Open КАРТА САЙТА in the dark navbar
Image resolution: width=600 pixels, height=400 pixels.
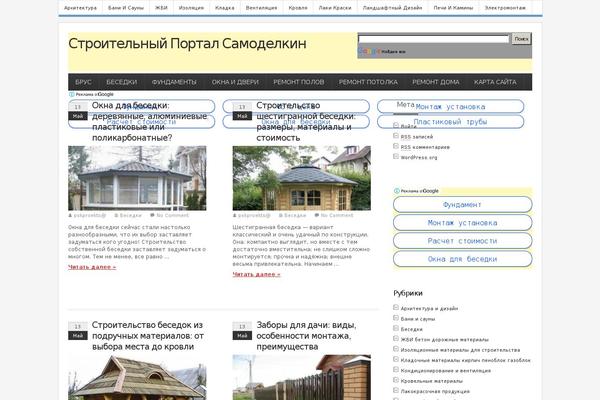click(x=495, y=82)
